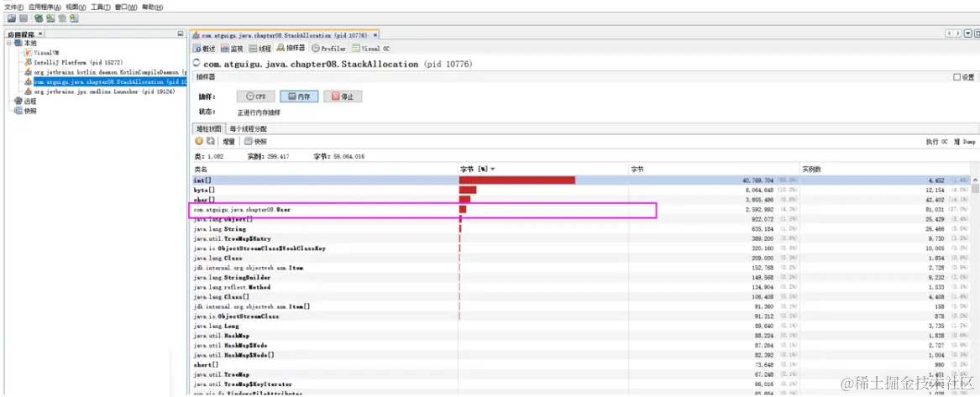Select the java.util.TreeMap$Entry row
980x397 pixels.
[581, 238]
